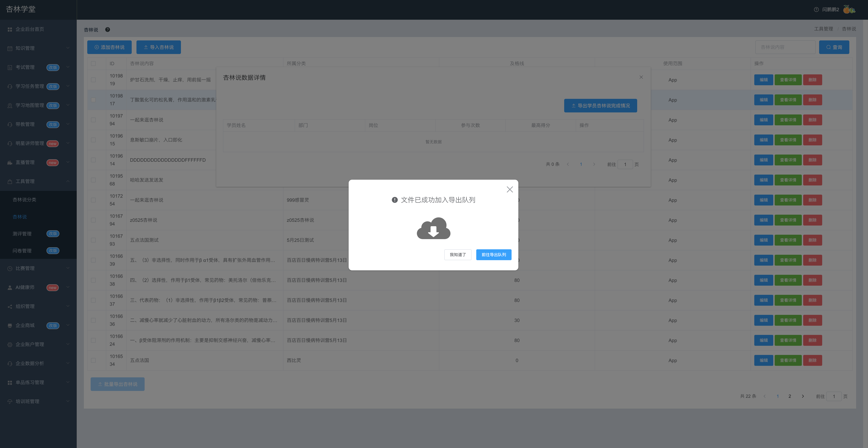Click main table page jump input
The width and height of the screenshot is (868, 448).
[834, 396]
